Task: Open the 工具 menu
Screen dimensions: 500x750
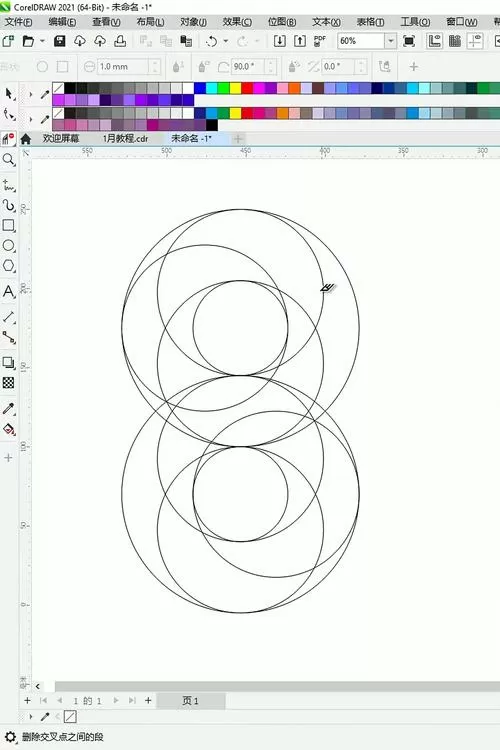Action: click(x=415, y=22)
